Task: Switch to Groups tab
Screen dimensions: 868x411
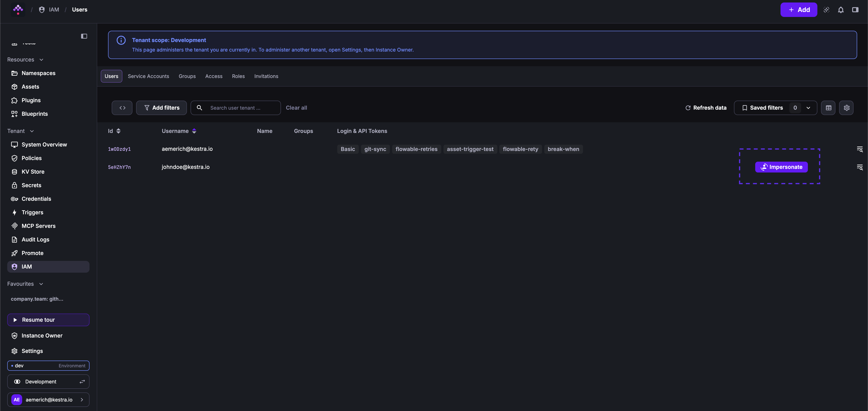Action: coord(187,76)
